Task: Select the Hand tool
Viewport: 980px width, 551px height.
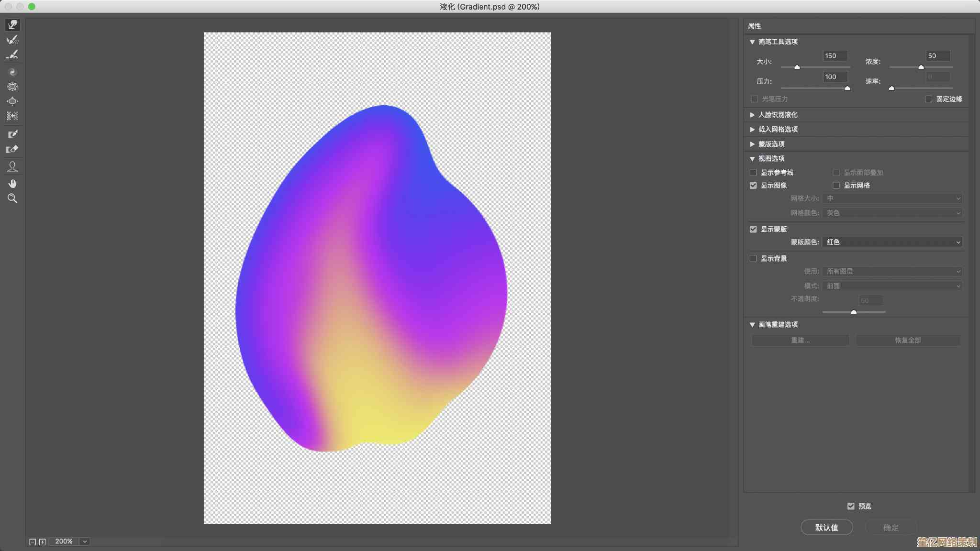Action: pyautogui.click(x=12, y=184)
